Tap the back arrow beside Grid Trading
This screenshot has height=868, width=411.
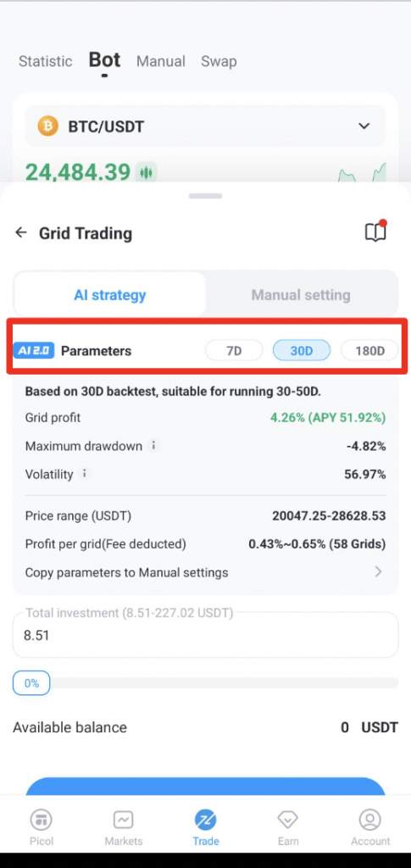21,232
